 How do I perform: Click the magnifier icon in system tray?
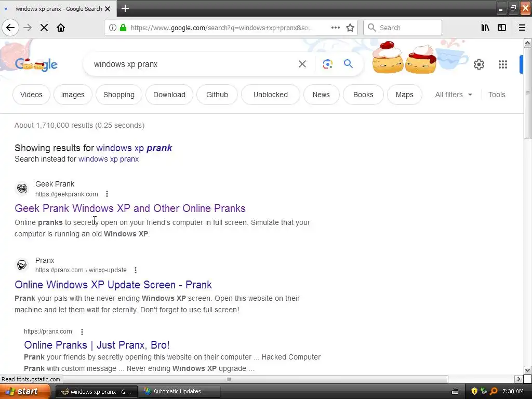point(494,392)
